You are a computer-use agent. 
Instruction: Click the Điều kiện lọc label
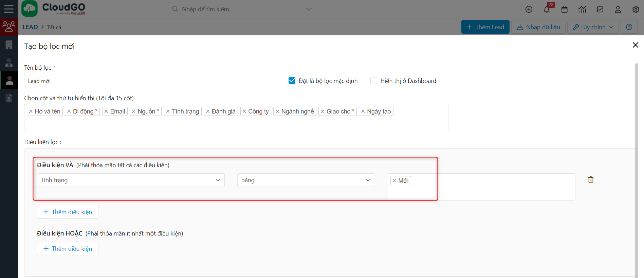click(x=43, y=142)
